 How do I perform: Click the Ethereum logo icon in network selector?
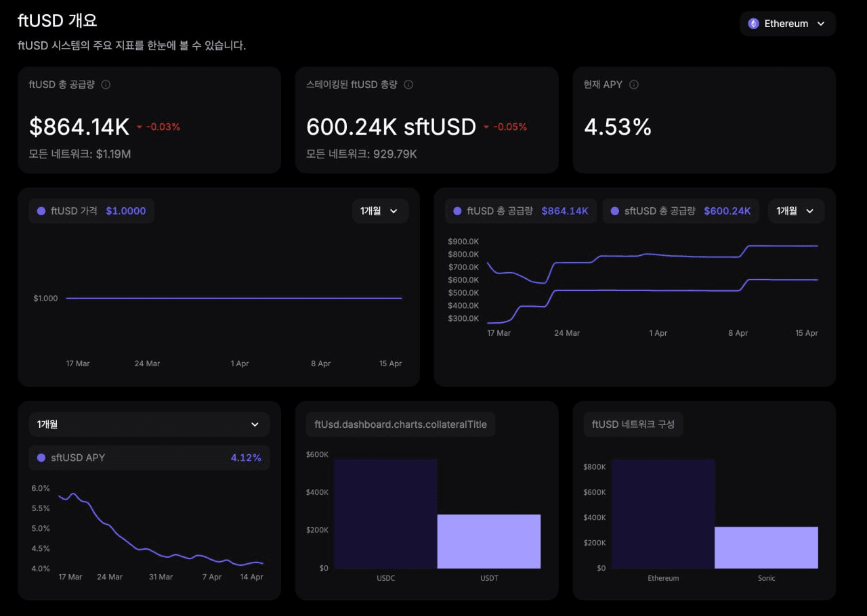click(753, 24)
